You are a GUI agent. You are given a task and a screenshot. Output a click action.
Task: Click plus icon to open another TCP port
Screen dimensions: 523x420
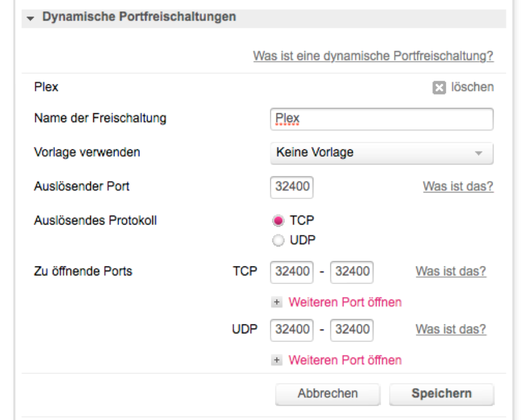pyautogui.click(x=277, y=302)
